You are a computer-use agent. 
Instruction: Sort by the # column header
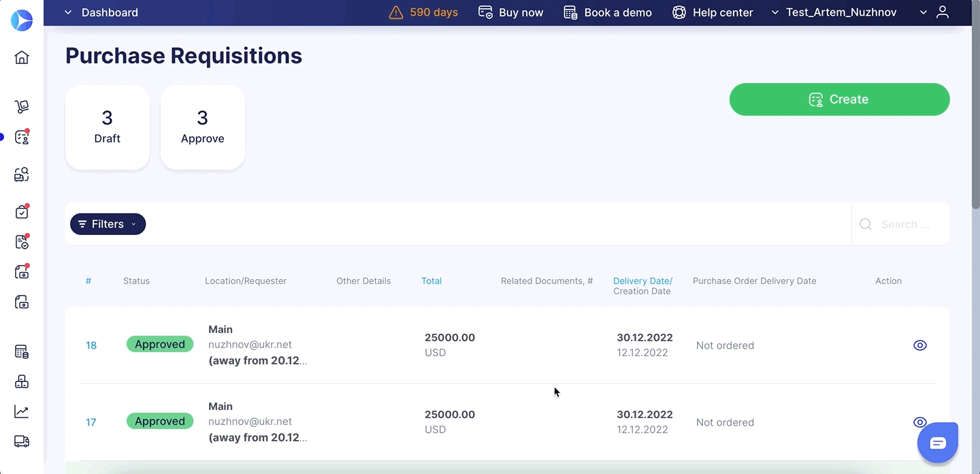pyautogui.click(x=88, y=281)
